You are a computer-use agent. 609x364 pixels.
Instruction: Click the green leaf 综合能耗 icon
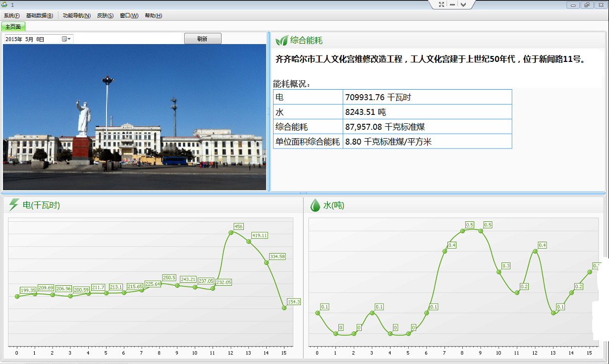[x=281, y=40]
